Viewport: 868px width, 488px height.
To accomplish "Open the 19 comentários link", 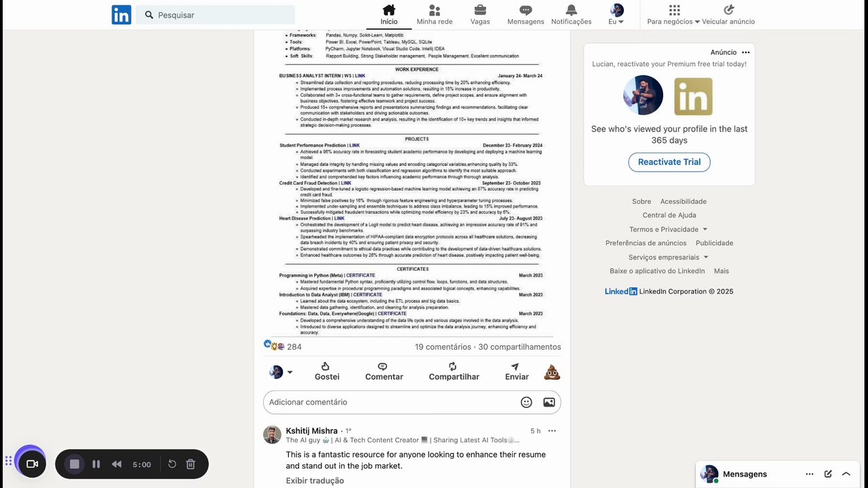I will tap(443, 346).
